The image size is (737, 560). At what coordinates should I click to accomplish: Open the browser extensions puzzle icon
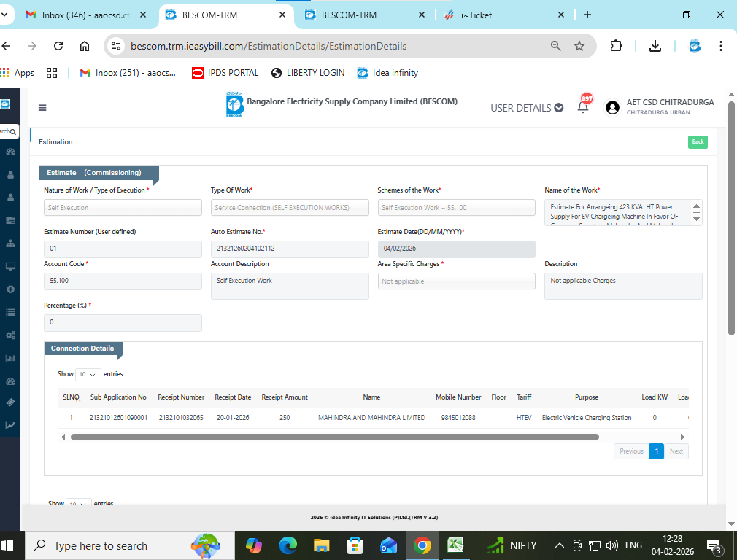616,46
